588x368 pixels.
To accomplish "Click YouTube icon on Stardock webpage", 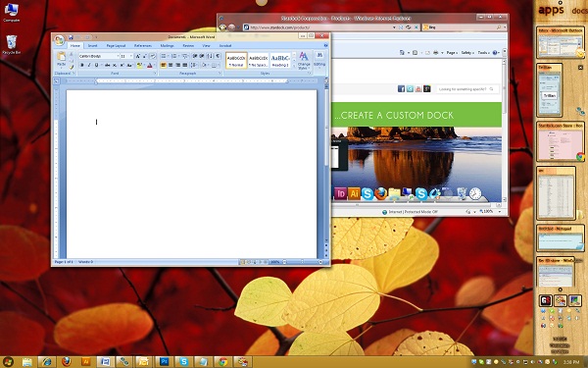I will (418, 88).
